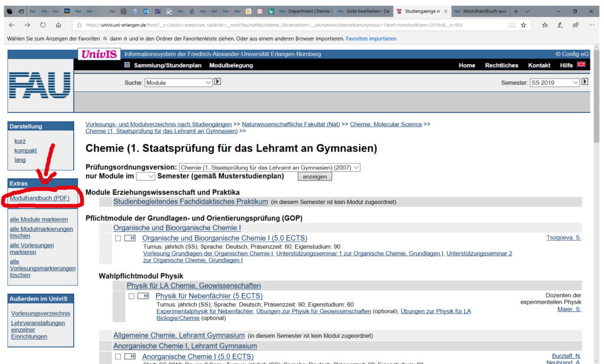Viewport: 604px width, 364px height.
Task: Click the Sammlung grid icon
Action: pyautogui.click(x=127, y=65)
